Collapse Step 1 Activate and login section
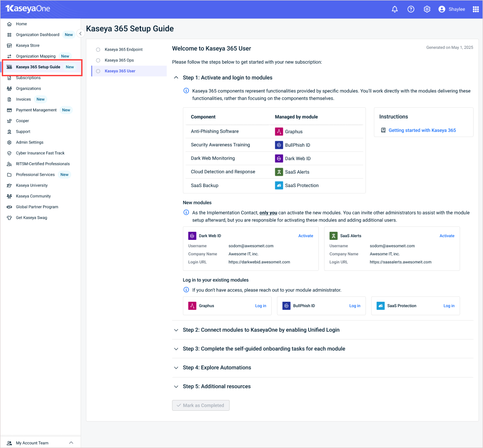Screen dimensions: 483x448 tap(176, 78)
